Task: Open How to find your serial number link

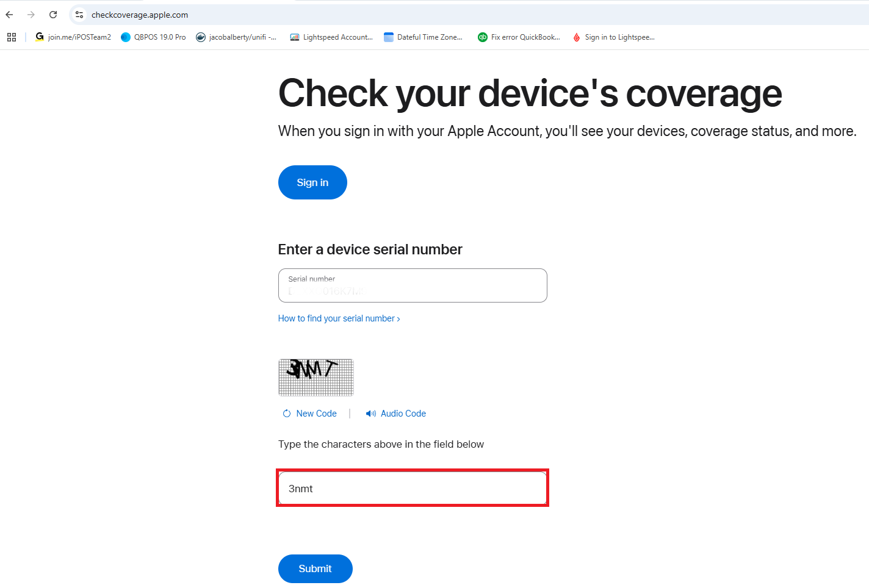Action: pos(339,318)
